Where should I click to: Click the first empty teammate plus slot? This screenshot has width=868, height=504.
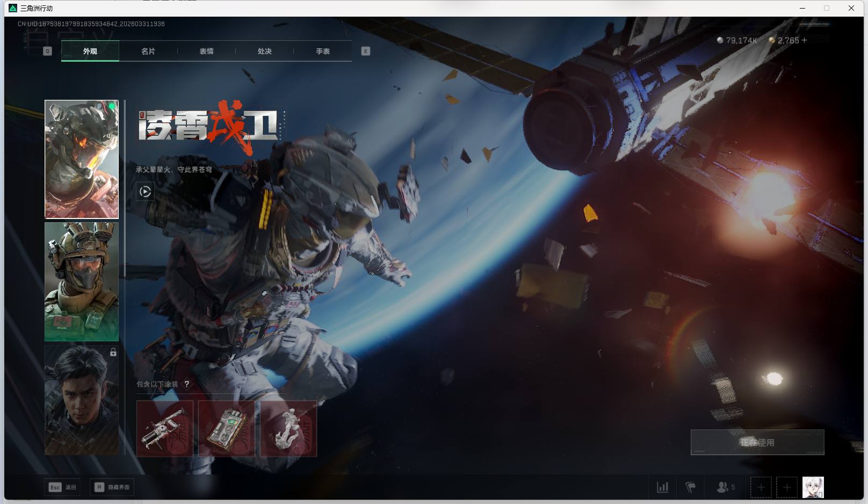coord(761,487)
